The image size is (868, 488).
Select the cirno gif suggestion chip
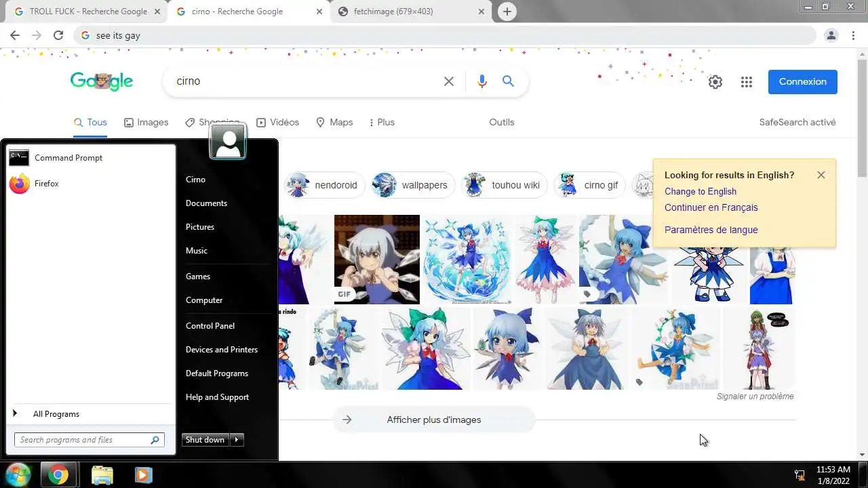point(590,185)
